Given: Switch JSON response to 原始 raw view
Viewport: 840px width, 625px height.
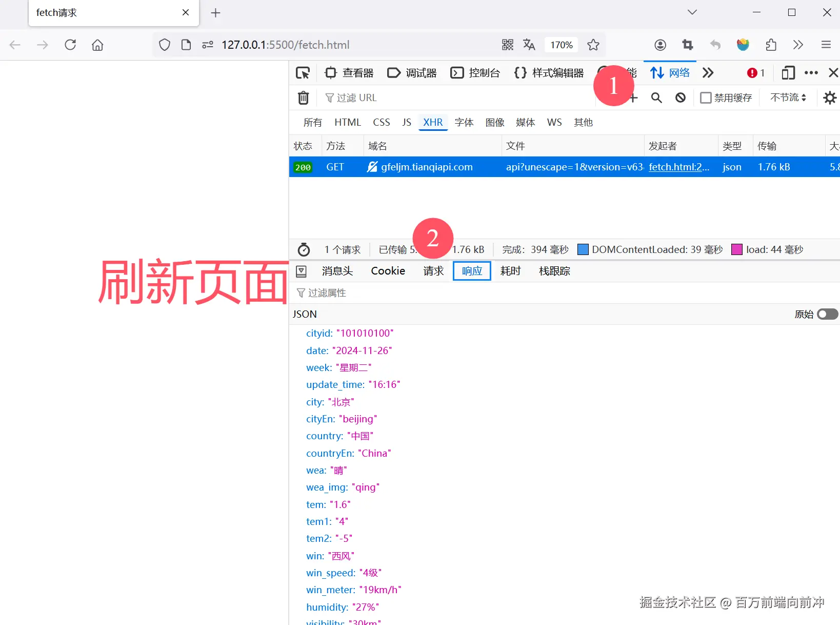Looking at the screenshot, I should coord(827,314).
